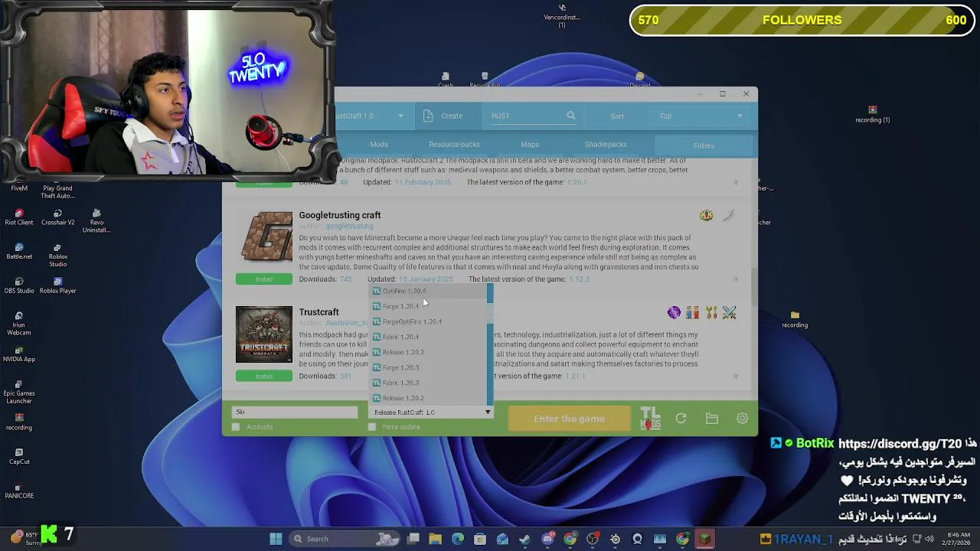Click the refresh icon in launcher
Image resolution: width=980 pixels, height=551 pixels.
point(681,419)
